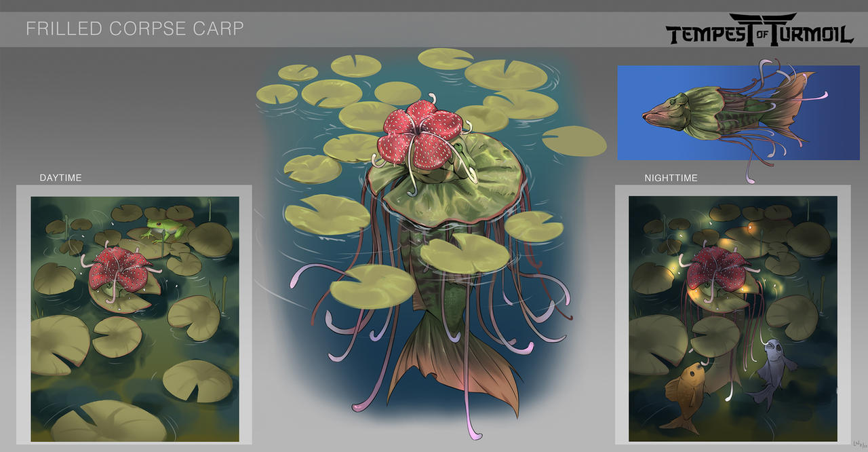
Task: Open the daytime pond illustration panel
Action: pos(135,319)
